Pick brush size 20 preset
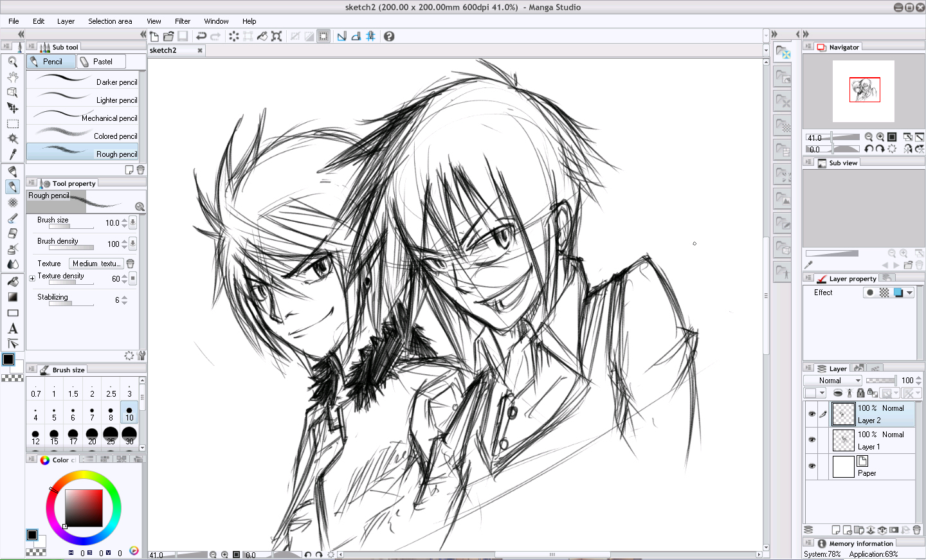 click(92, 436)
